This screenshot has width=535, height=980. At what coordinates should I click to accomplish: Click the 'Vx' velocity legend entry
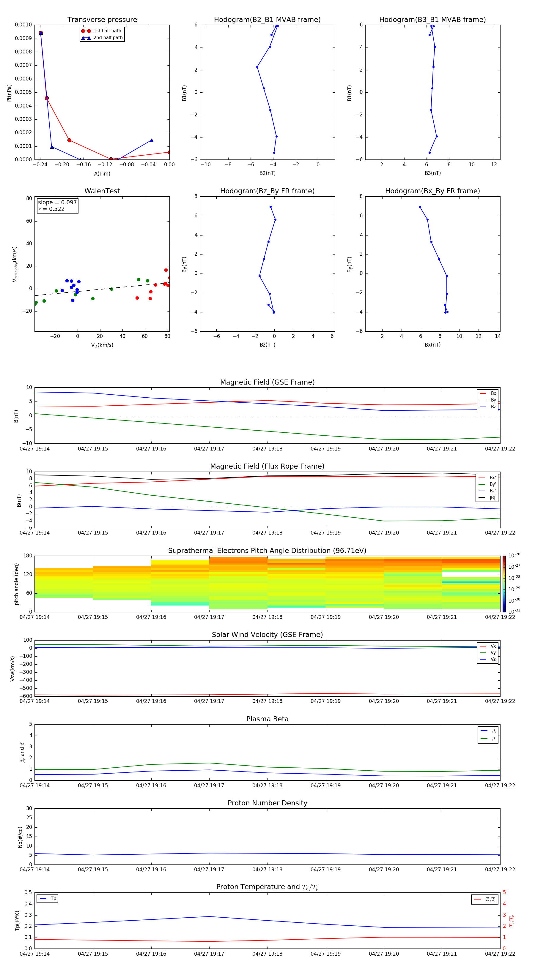pos(488,646)
